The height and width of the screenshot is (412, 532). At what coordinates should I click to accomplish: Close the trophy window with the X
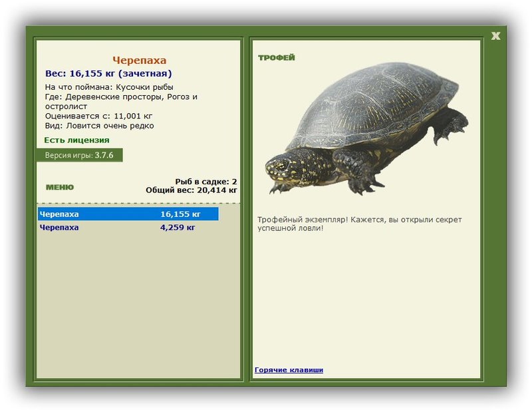pyautogui.click(x=495, y=36)
